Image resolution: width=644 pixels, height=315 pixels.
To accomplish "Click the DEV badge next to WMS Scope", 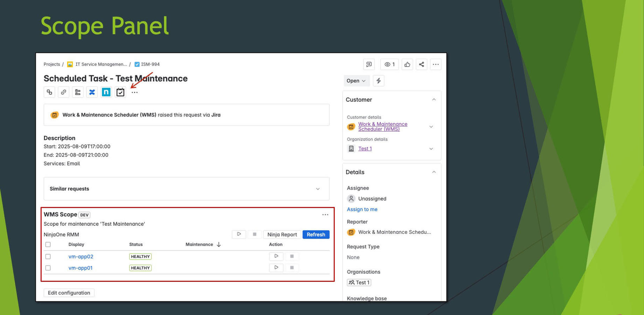I will [84, 215].
